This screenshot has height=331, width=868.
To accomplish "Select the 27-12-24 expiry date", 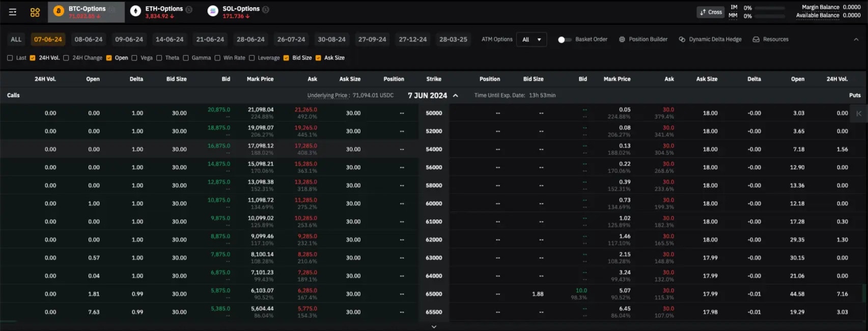I will pyautogui.click(x=413, y=39).
